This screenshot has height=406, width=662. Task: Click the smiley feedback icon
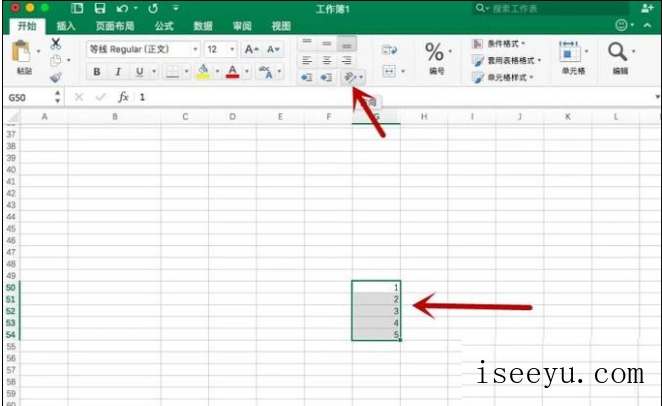coord(621,25)
